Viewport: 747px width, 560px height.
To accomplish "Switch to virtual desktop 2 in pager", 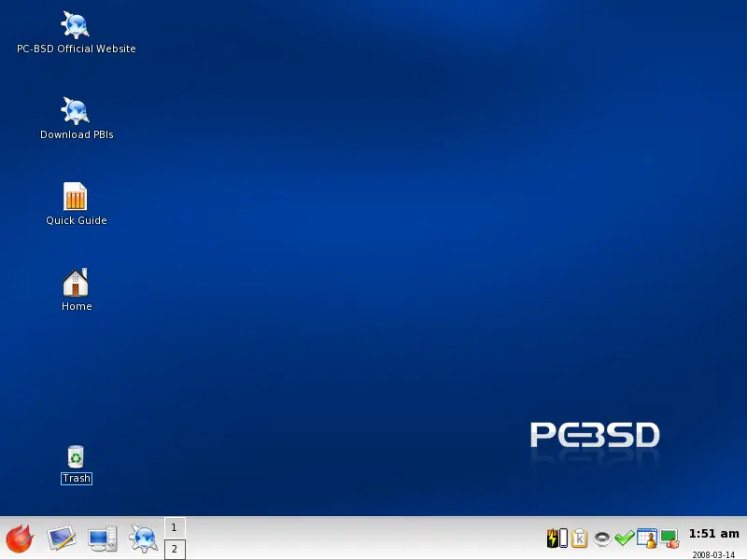I will pos(175,549).
